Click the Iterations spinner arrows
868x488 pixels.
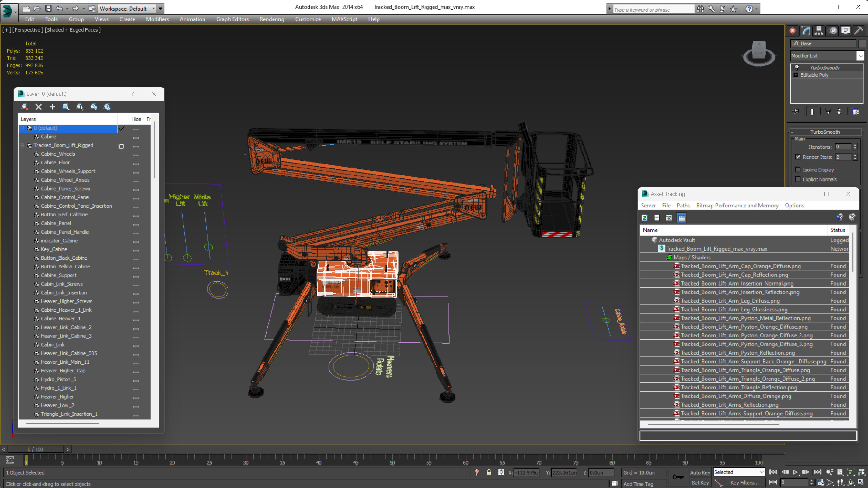click(855, 147)
